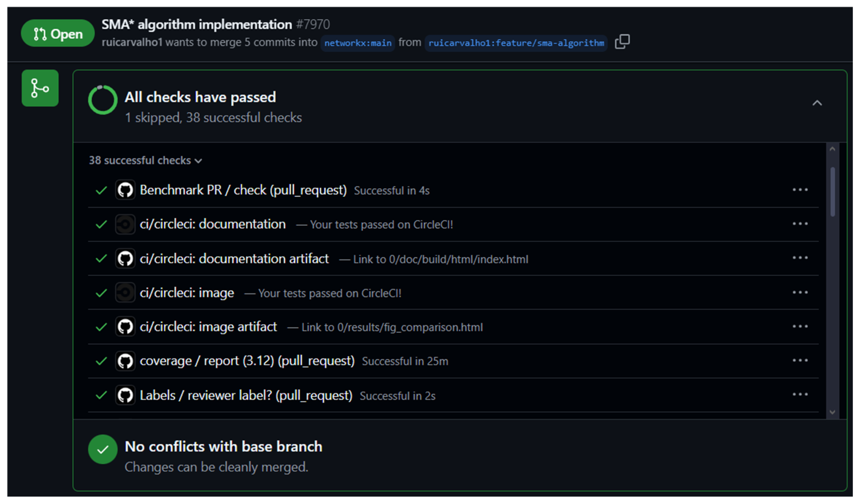The width and height of the screenshot is (860, 504).
Task: Click the GitHub logo beside coverage report check
Action: pos(125,361)
